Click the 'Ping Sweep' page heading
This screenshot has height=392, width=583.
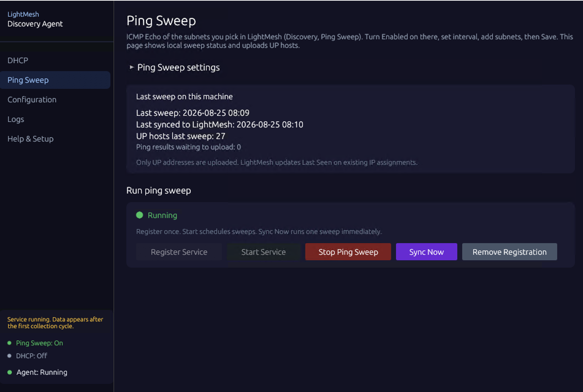pos(161,21)
